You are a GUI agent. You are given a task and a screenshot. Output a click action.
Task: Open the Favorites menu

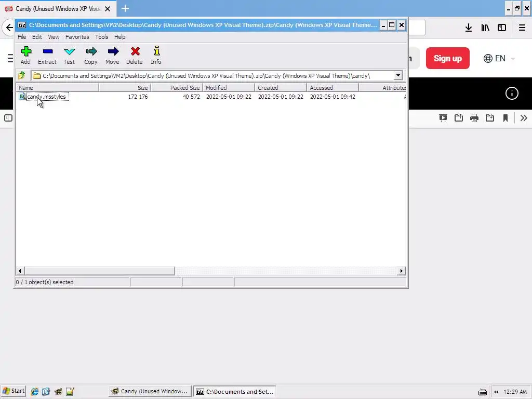pyautogui.click(x=77, y=37)
